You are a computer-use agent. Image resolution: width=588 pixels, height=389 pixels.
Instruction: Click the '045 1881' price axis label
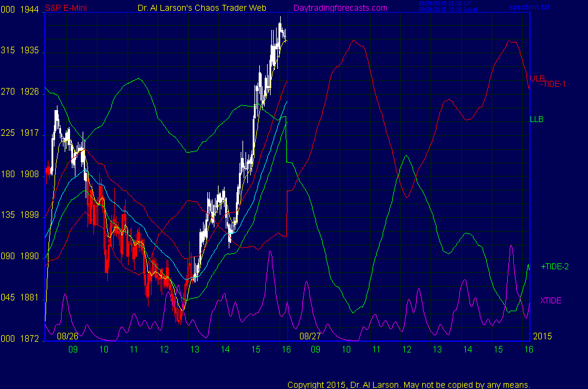coord(20,297)
